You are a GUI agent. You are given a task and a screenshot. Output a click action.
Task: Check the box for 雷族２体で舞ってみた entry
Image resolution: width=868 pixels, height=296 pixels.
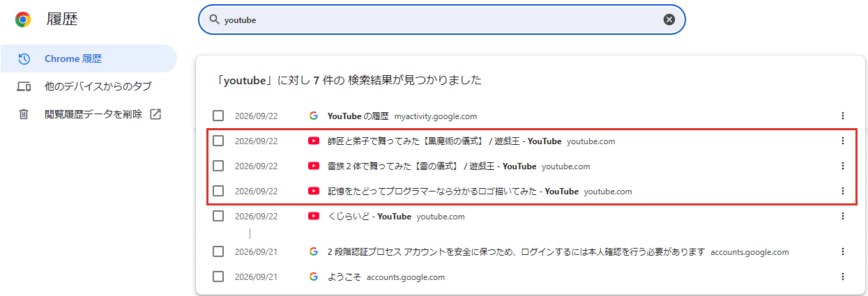218,166
